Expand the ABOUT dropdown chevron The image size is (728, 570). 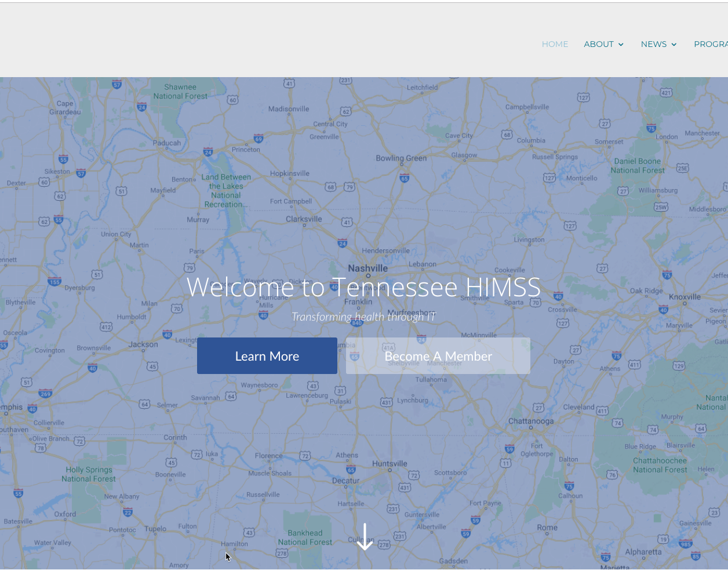(x=621, y=45)
